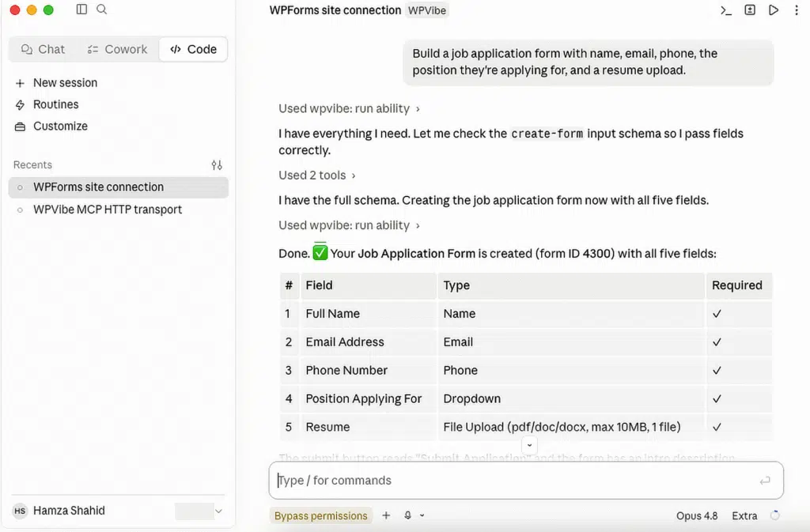
Task: Click the green checkmark emoji after Done
Action: [x=320, y=253]
